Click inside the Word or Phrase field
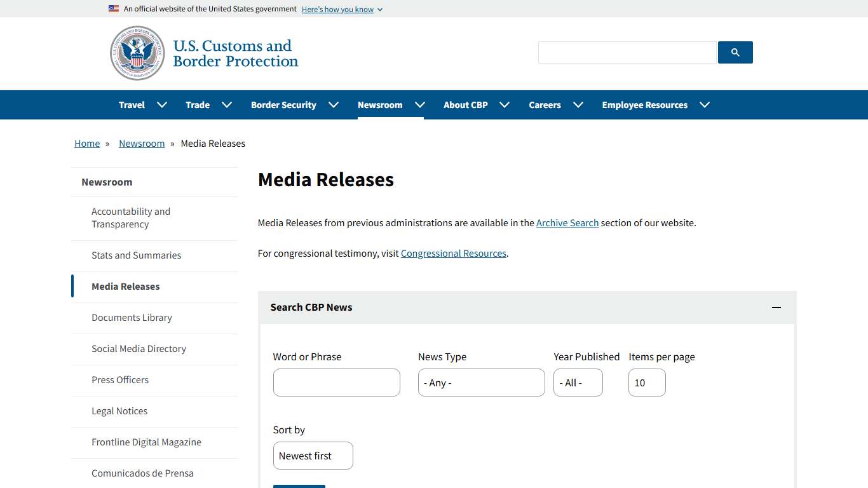Image resolution: width=868 pixels, height=488 pixels. click(x=336, y=383)
